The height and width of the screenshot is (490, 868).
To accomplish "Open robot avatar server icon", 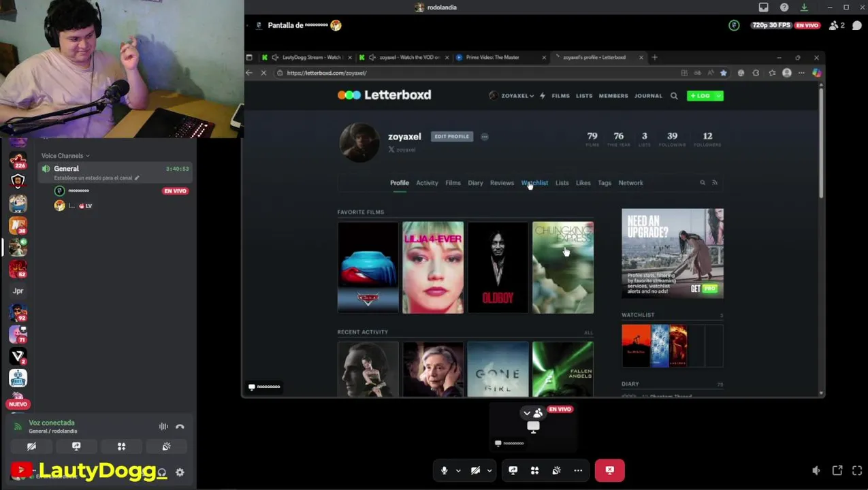I will click(18, 377).
